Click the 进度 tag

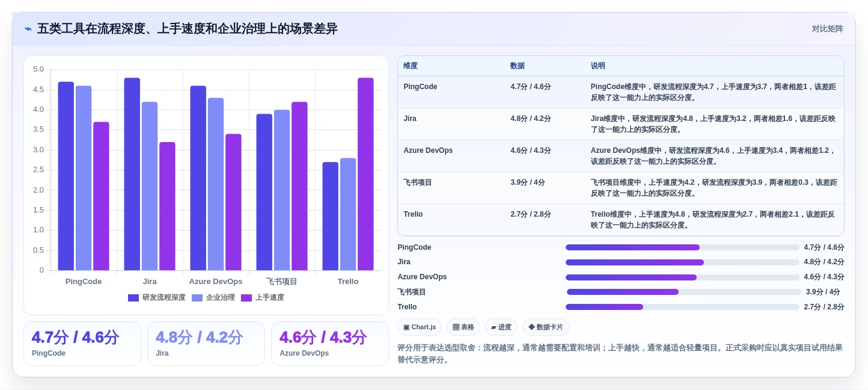coord(501,327)
